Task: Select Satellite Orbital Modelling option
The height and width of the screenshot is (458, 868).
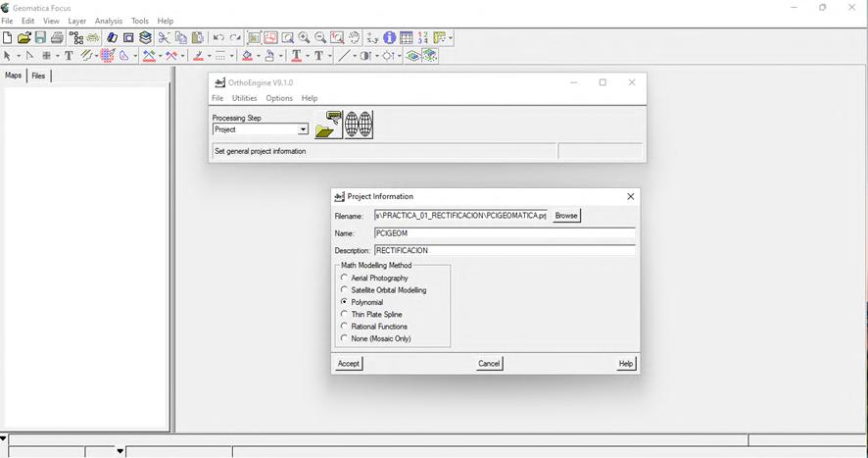Action: click(x=344, y=290)
